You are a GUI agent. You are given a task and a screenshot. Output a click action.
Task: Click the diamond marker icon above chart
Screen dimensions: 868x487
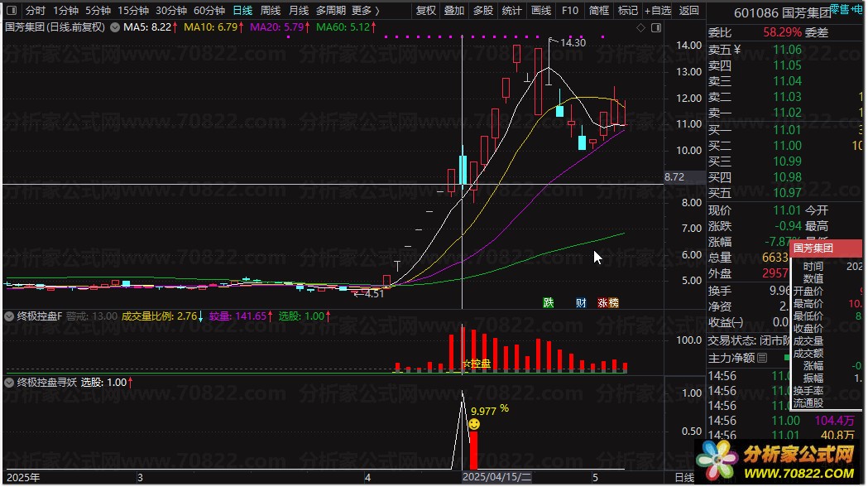point(640,27)
